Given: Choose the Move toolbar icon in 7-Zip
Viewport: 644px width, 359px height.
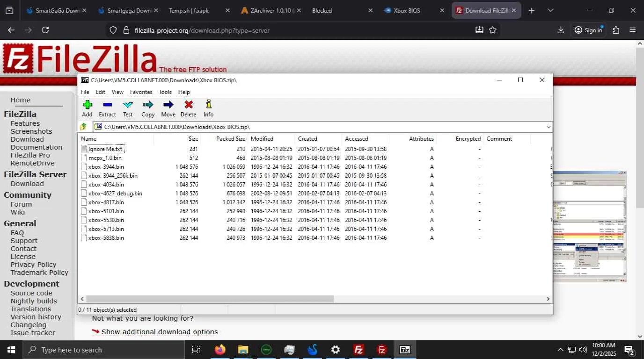Looking at the screenshot, I should [168, 108].
